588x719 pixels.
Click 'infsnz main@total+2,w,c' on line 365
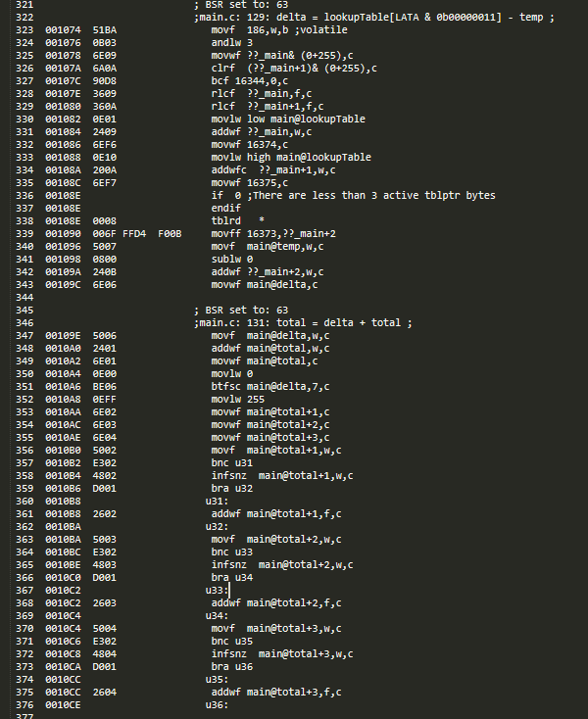[282, 565]
